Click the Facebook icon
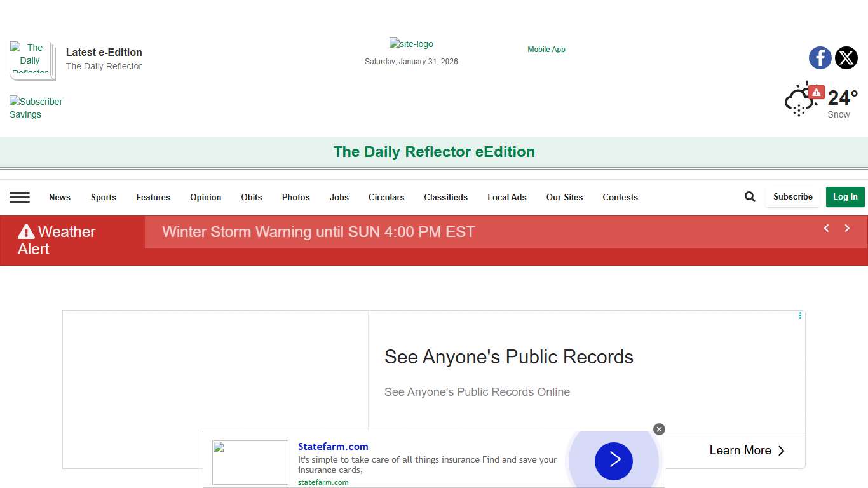 tap(820, 57)
